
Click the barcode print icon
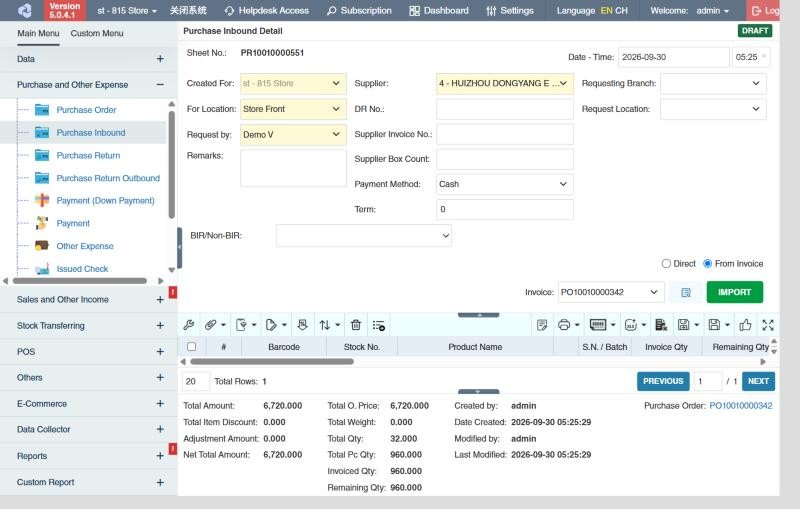(597, 325)
